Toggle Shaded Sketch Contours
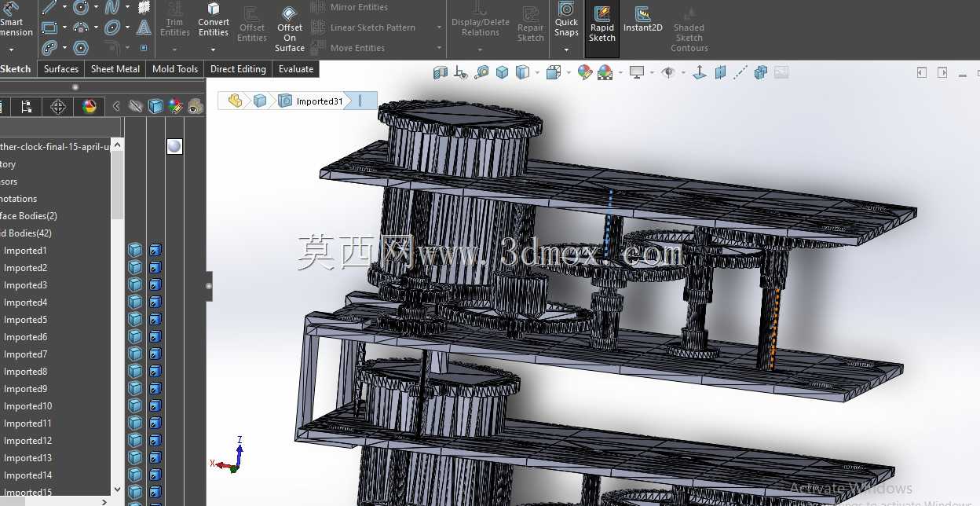This screenshot has width=980, height=506. tap(689, 29)
